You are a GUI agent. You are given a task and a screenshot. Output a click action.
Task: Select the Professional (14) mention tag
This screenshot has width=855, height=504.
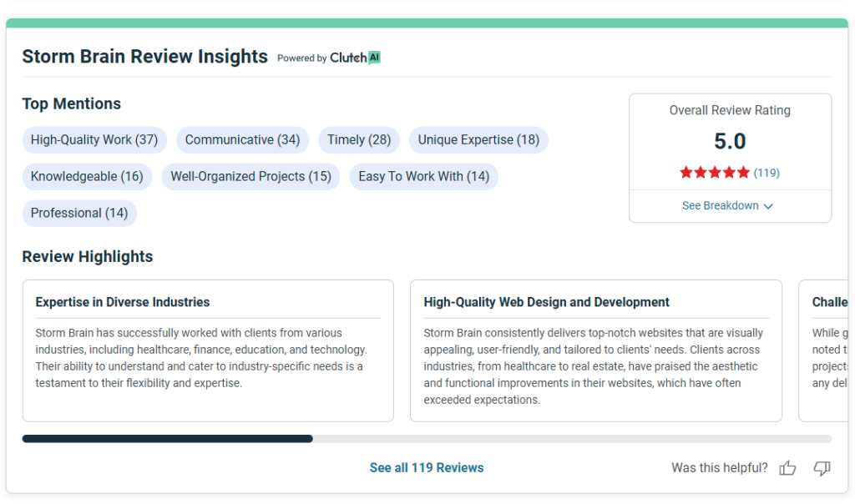[79, 213]
